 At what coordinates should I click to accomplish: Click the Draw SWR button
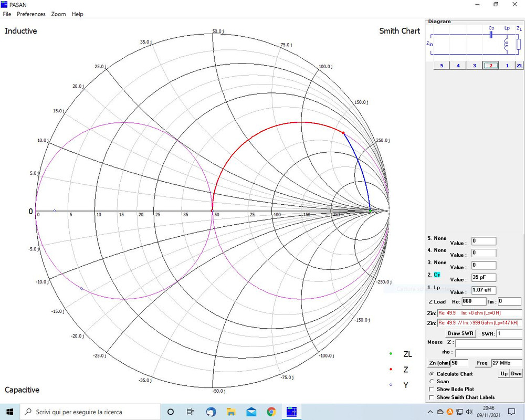(460, 333)
